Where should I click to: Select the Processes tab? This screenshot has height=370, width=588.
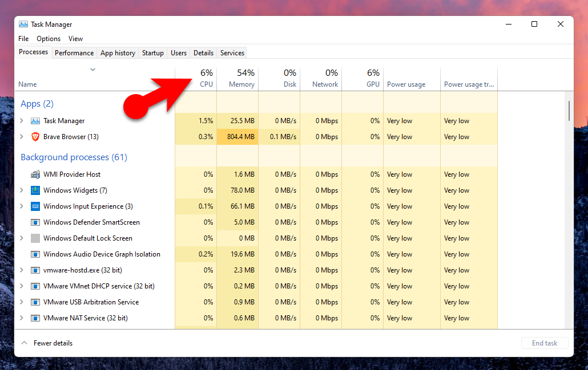(33, 52)
